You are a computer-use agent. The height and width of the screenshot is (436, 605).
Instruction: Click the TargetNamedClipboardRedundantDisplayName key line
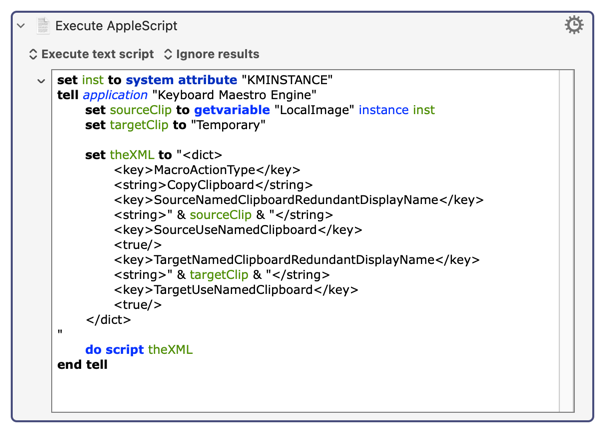(x=297, y=260)
